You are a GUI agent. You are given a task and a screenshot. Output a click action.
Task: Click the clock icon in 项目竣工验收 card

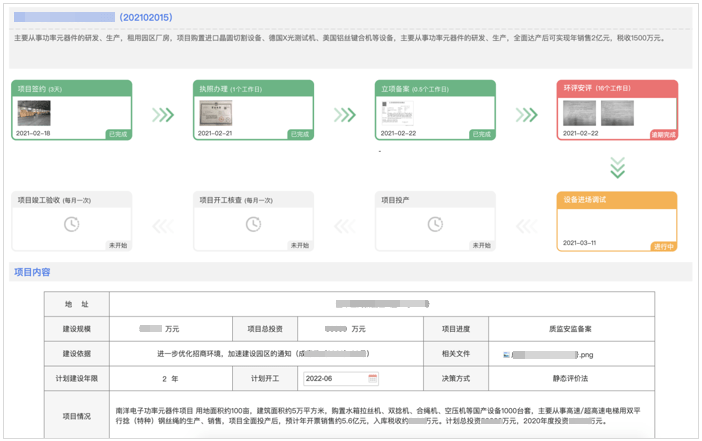pyautogui.click(x=71, y=224)
